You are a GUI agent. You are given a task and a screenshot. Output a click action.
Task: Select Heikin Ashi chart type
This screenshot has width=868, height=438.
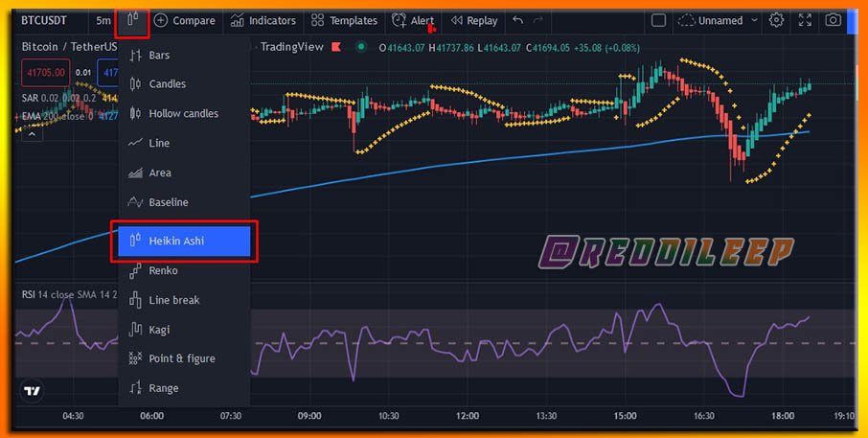[184, 241]
